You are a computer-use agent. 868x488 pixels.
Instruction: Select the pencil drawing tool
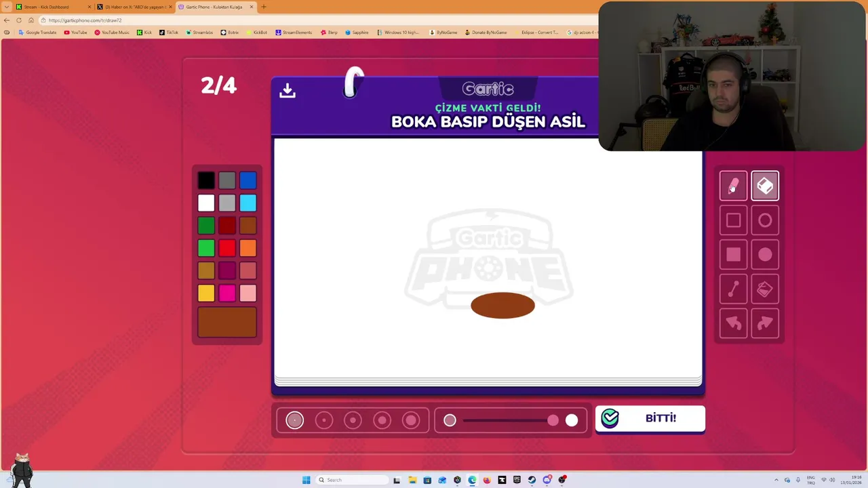click(x=733, y=186)
